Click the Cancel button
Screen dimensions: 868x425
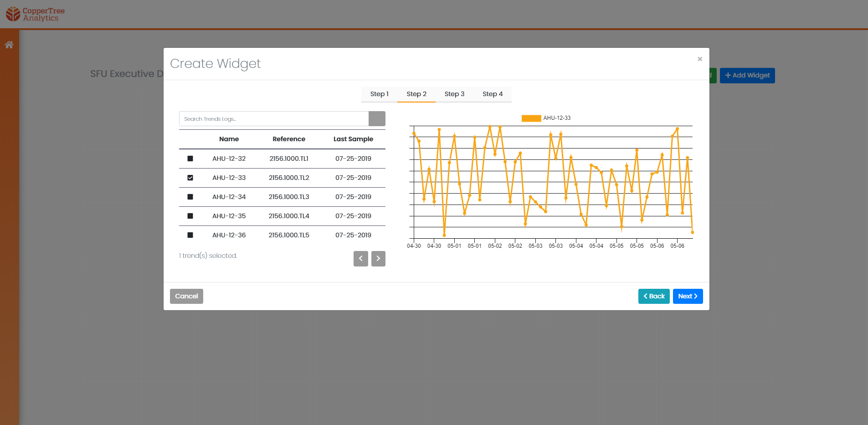[x=186, y=296]
